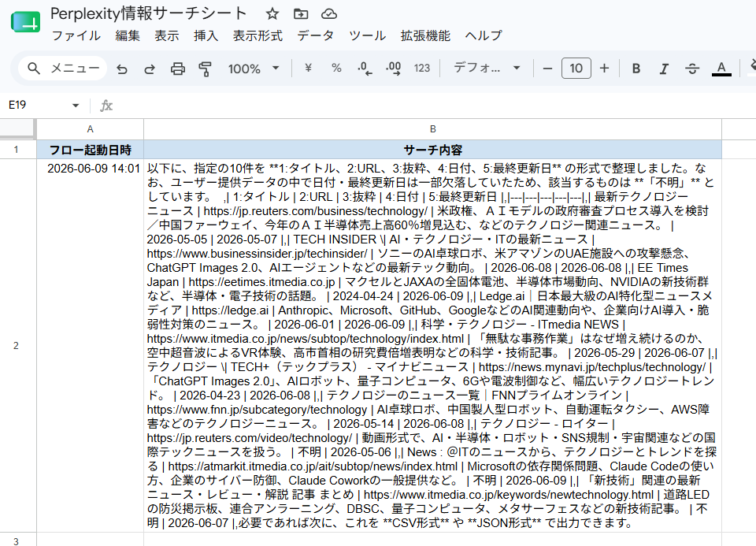
Task: Open the 表示形式 menu
Action: click(258, 35)
